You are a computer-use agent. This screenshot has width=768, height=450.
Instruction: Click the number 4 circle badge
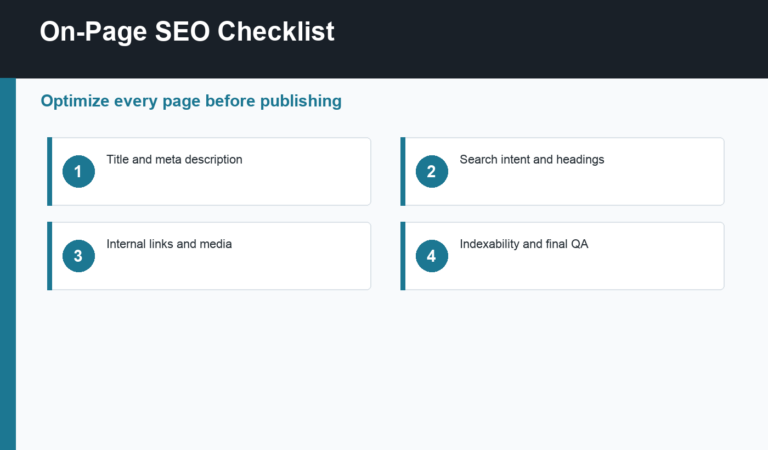click(432, 256)
